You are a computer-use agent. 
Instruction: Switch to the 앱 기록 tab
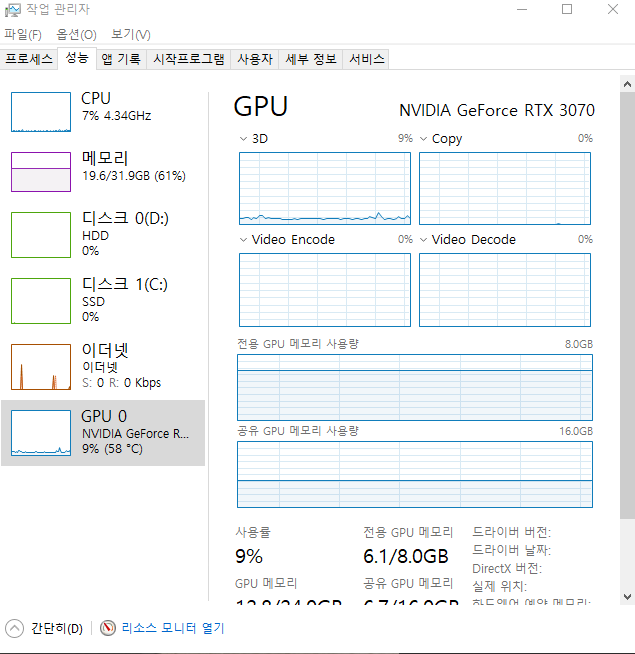coord(121,59)
